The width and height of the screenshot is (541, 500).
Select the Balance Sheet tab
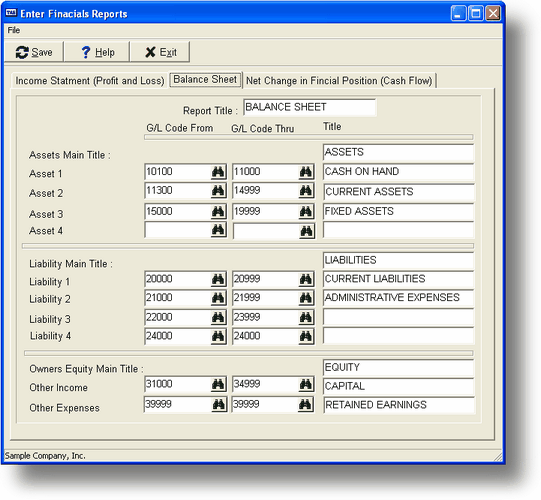click(205, 79)
